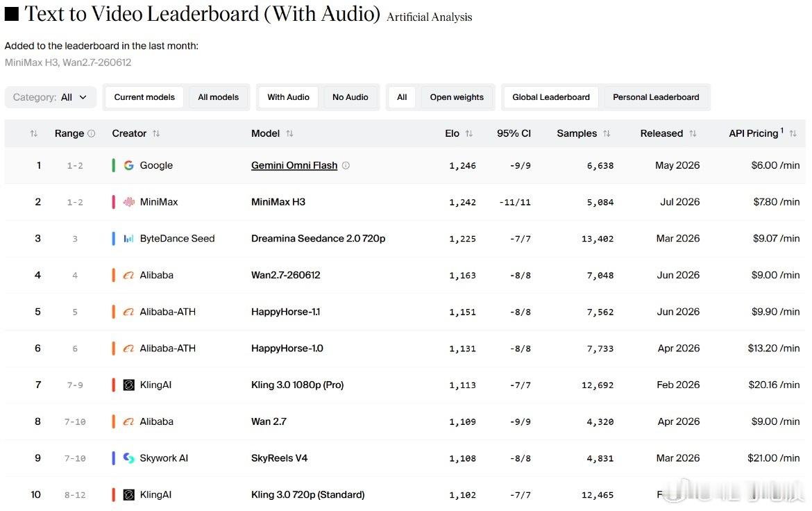This screenshot has width=812, height=511.
Task: Sort by Released column arrows icon
Action: pyautogui.click(x=693, y=134)
